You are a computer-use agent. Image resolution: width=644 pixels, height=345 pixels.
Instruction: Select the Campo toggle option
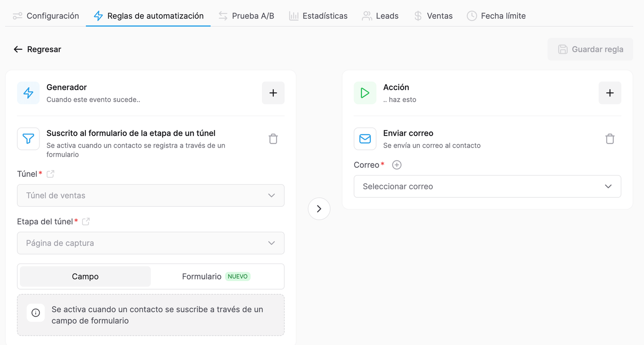click(85, 276)
